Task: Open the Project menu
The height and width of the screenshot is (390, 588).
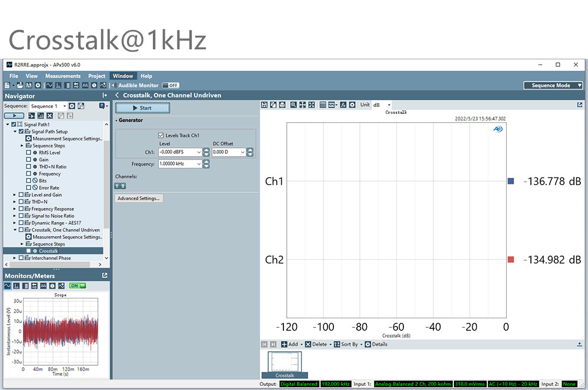Action: pyautogui.click(x=96, y=76)
